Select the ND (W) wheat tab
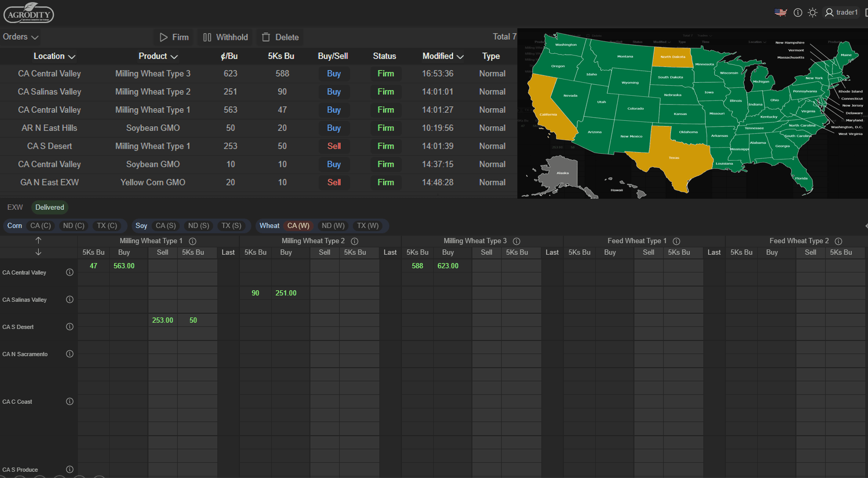This screenshot has width=868, height=478. pos(333,226)
